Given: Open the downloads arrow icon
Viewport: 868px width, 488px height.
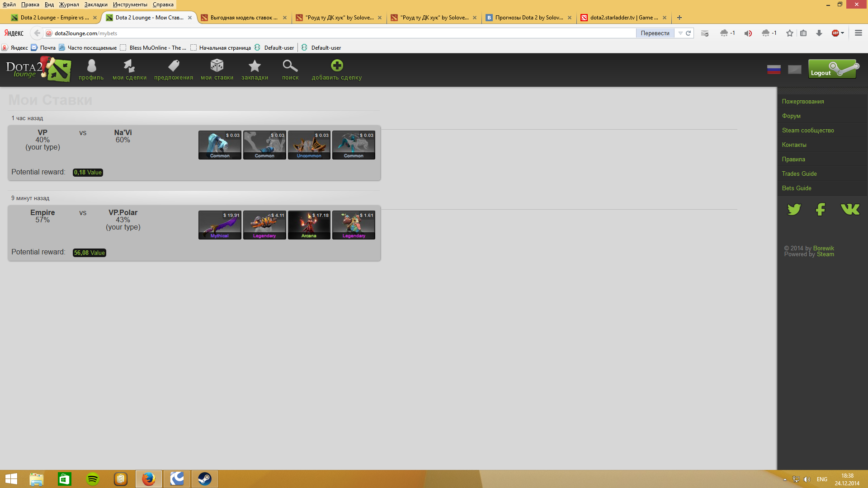Looking at the screenshot, I should click(819, 33).
